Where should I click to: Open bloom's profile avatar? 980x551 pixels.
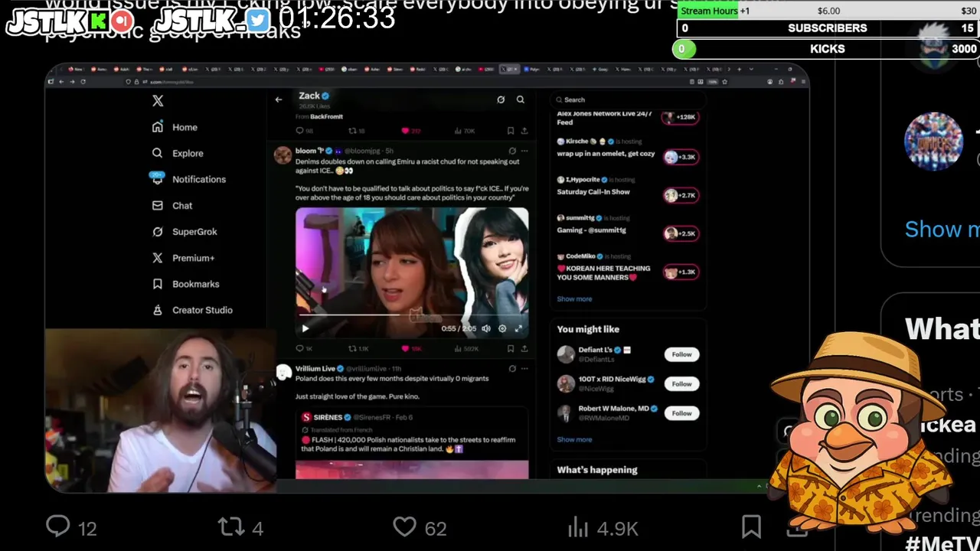[283, 155]
